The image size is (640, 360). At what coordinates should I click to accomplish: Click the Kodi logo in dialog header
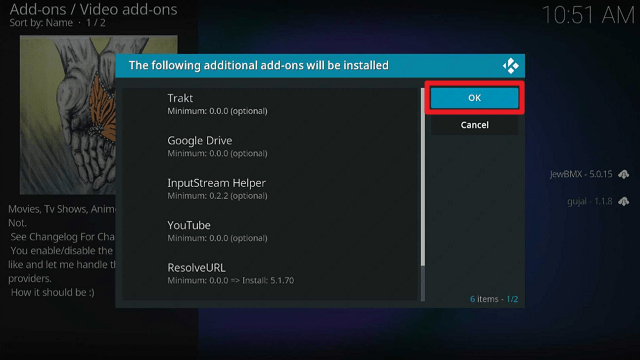tap(510, 66)
